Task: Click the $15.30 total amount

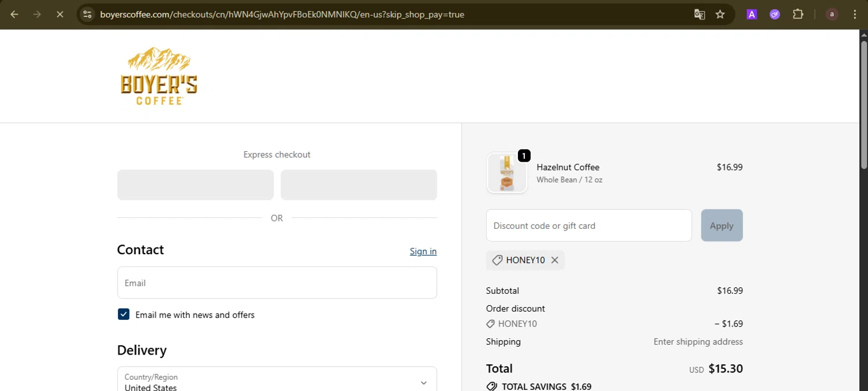Action: pyautogui.click(x=726, y=368)
